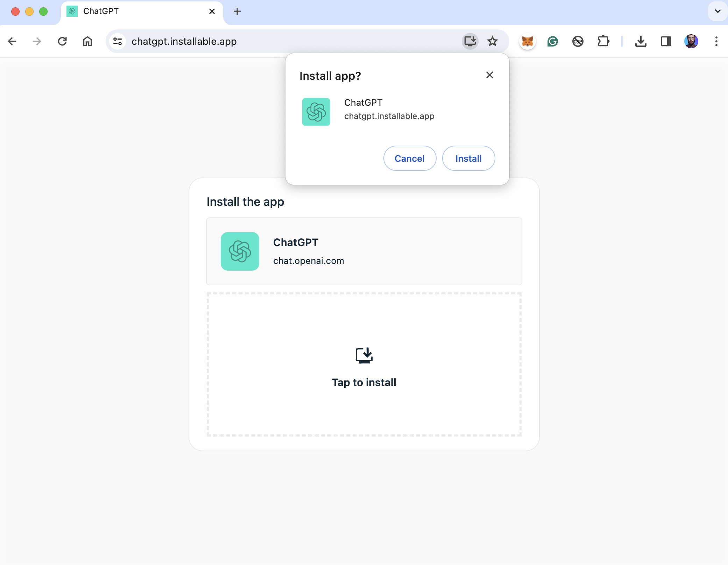The height and width of the screenshot is (565, 728).
Task: Click the install download icon on page
Action: coord(364,356)
